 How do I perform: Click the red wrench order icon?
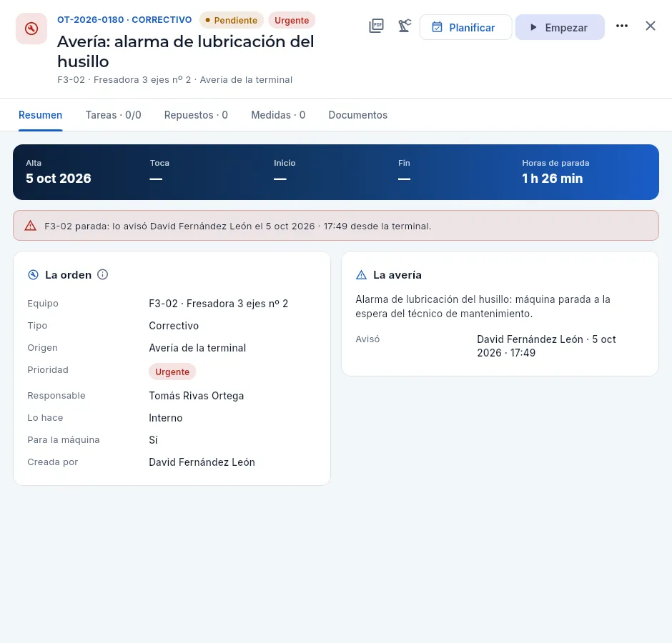click(31, 29)
